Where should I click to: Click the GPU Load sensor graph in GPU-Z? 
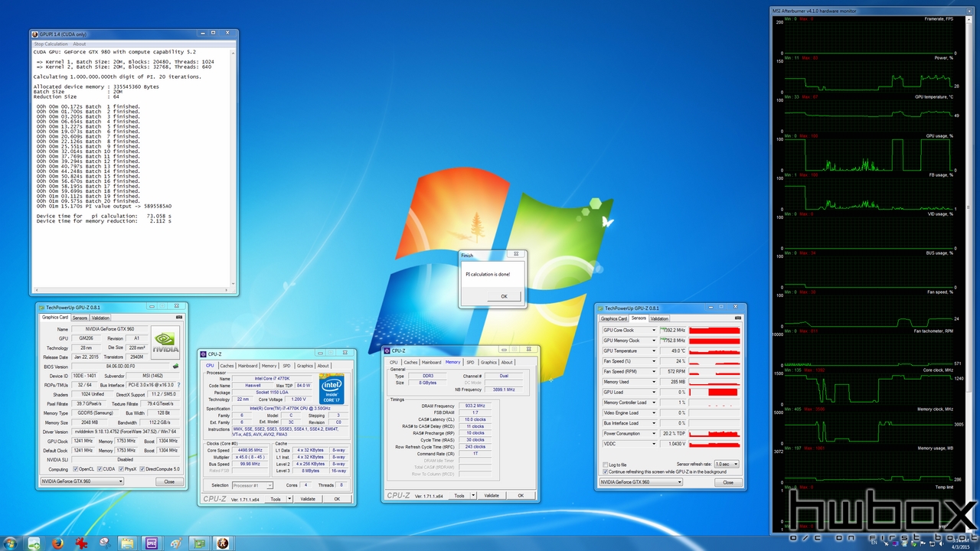click(x=715, y=392)
